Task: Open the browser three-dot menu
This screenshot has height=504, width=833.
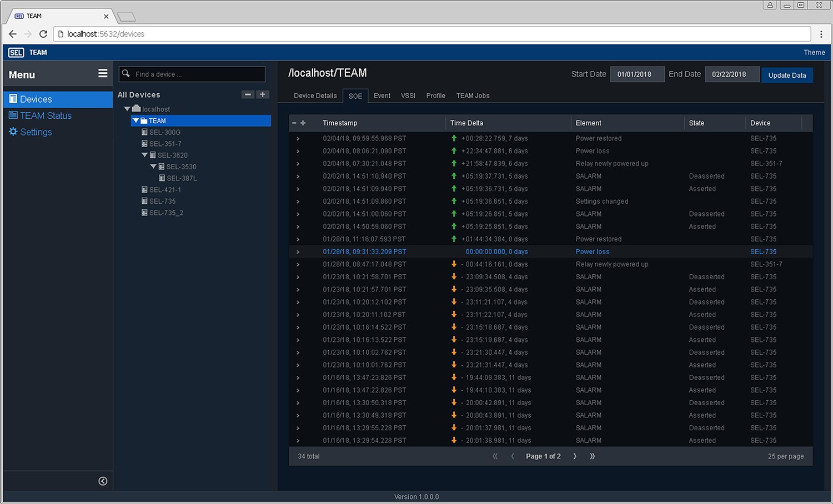Action: [821, 34]
